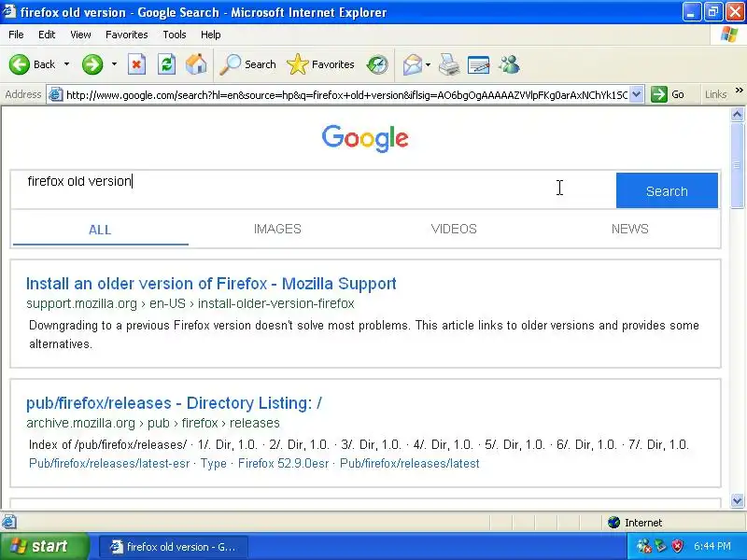
Task: Go to the Home page icon
Action: point(196,64)
